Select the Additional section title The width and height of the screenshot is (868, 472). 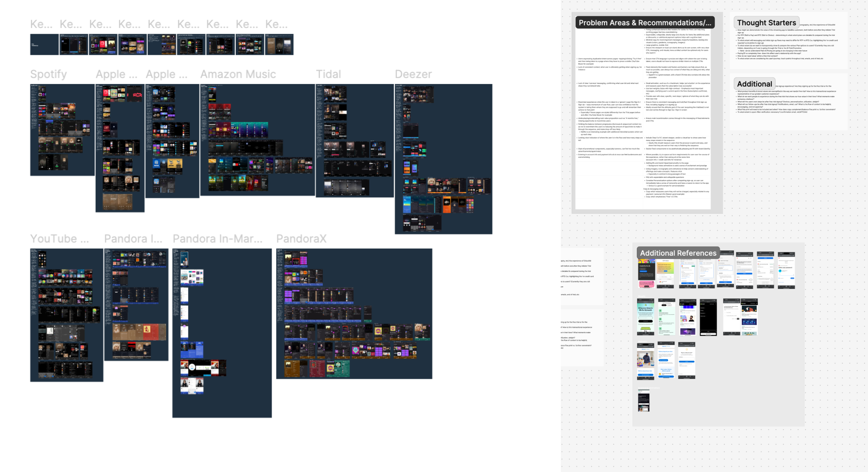(x=754, y=84)
